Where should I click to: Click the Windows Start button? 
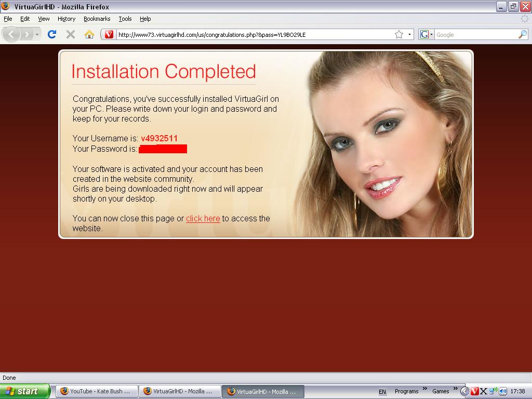click(x=25, y=391)
